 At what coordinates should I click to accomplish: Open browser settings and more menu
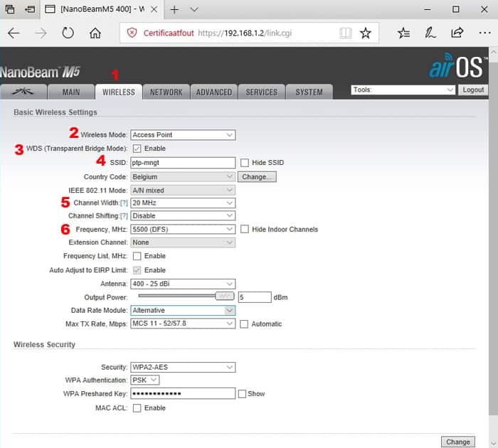(x=484, y=33)
